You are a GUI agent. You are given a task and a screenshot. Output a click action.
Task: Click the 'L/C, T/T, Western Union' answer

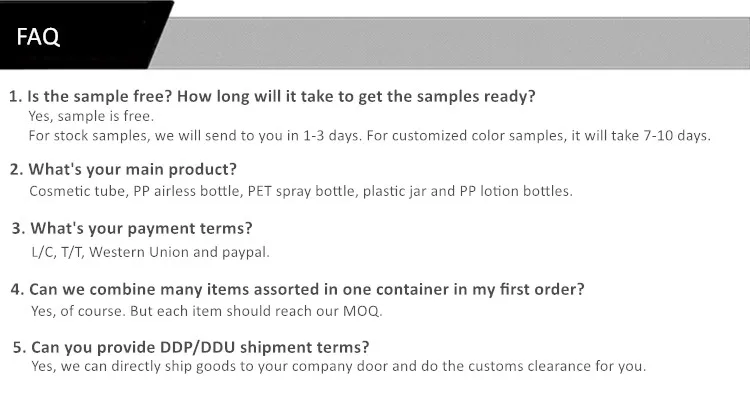110,252
